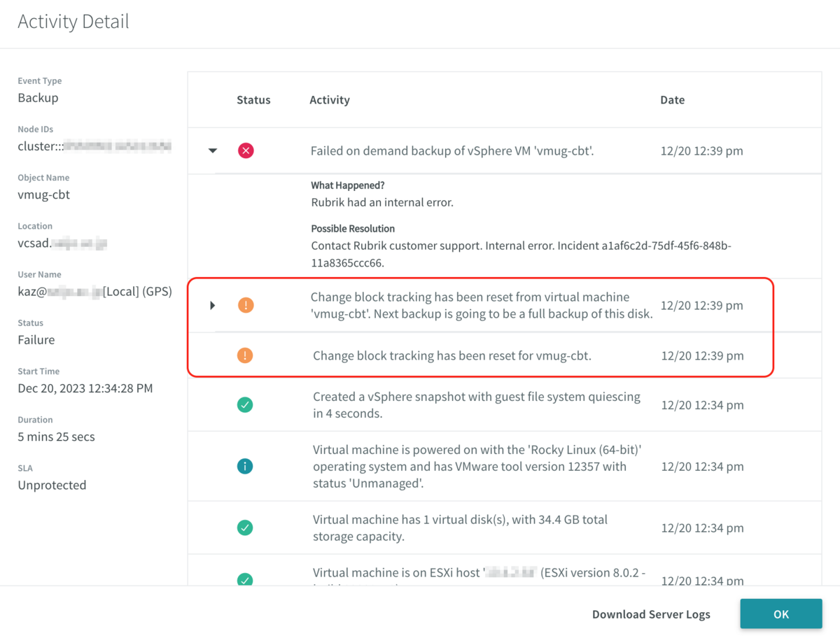Collapse the failed on demand backup row
The height and width of the screenshot is (636, 840).
[x=213, y=150]
